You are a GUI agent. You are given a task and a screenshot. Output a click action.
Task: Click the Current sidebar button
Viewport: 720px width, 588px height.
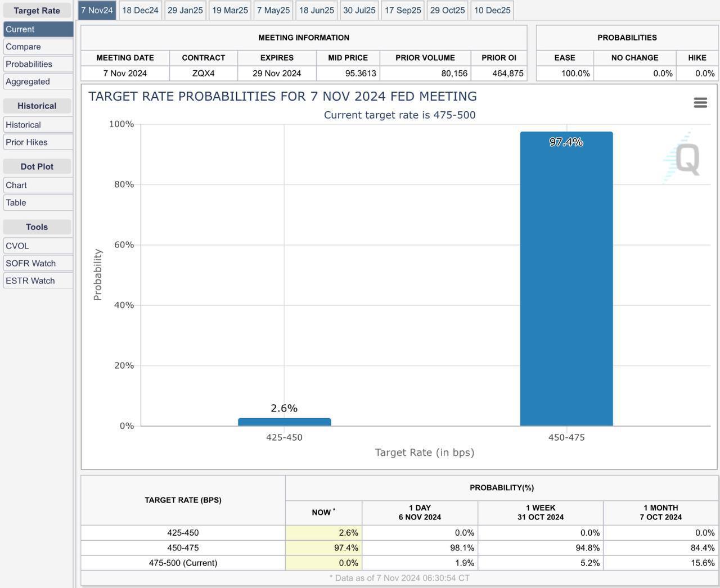38,29
